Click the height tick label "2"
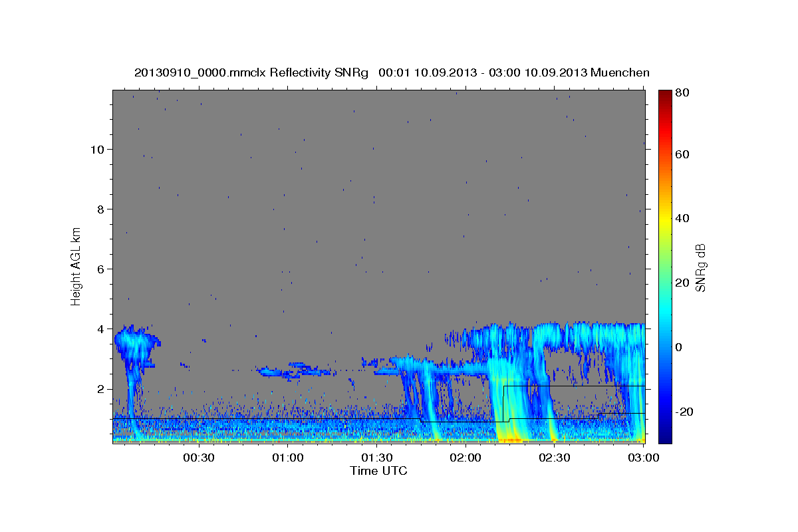 click(100, 388)
